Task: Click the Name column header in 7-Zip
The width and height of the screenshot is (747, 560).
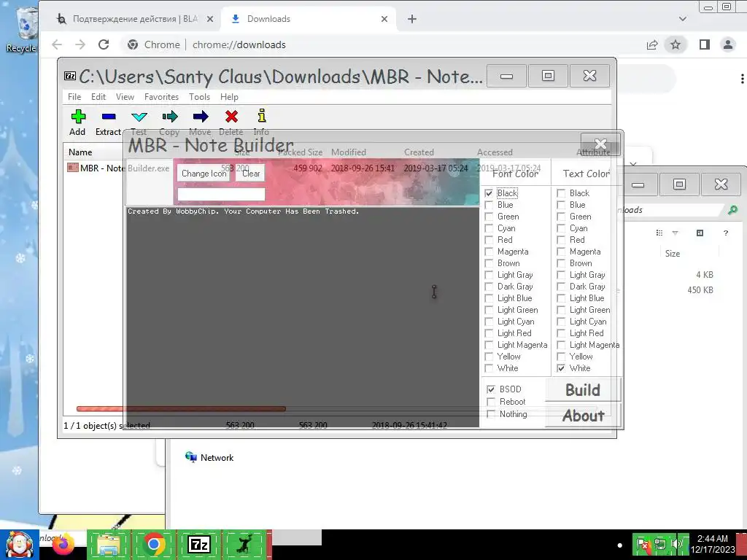Action: click(80, 152)
